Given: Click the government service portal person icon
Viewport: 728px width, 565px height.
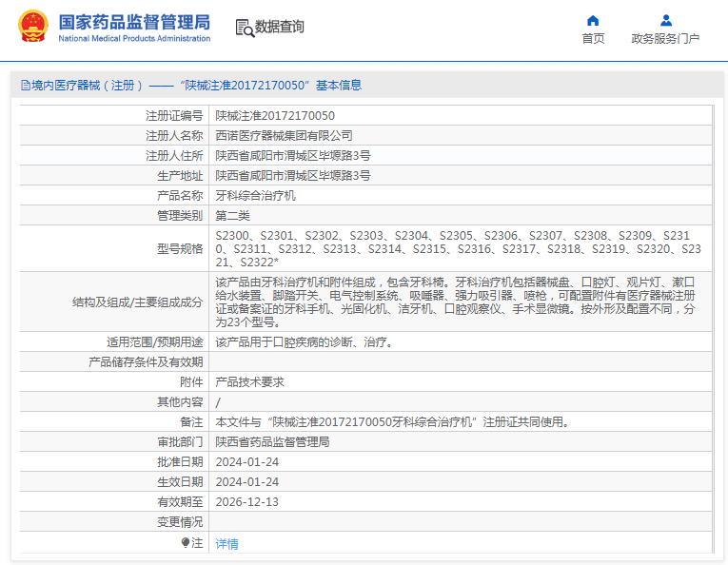Looking at the screenshot, I should (666, 20).
